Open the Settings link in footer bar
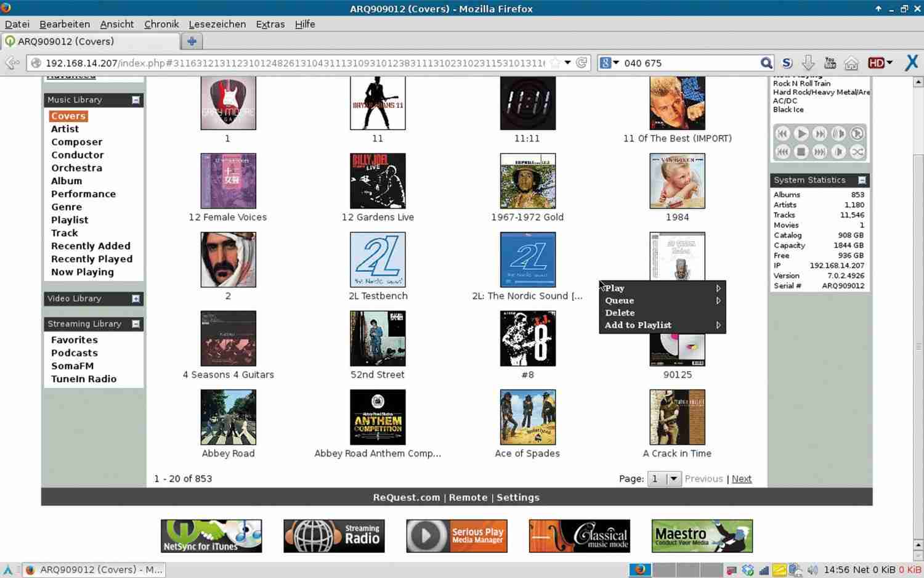The image size is (924, 578). point(517,497)
